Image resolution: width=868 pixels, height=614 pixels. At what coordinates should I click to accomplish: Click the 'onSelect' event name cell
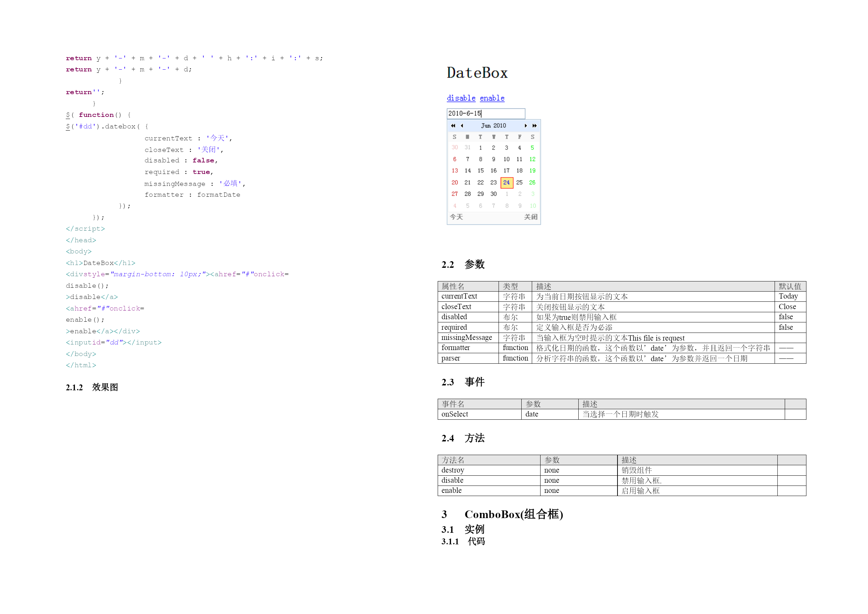479,414
